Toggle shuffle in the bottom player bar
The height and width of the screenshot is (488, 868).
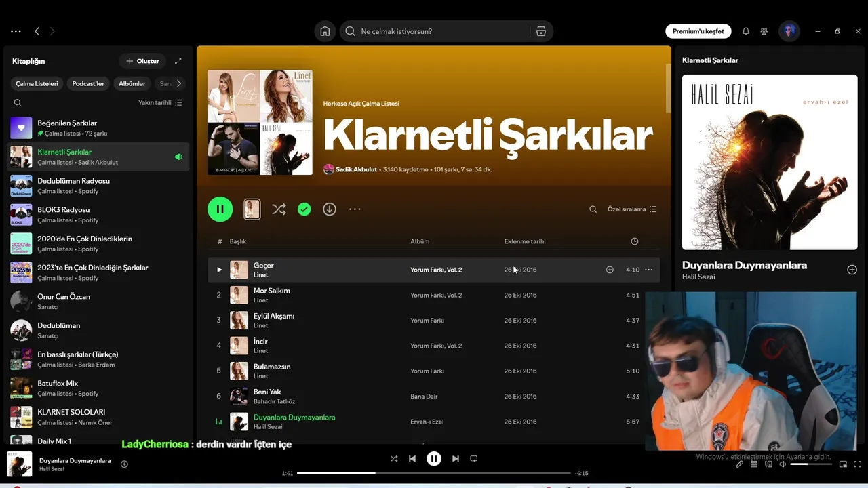click(394, 459)
